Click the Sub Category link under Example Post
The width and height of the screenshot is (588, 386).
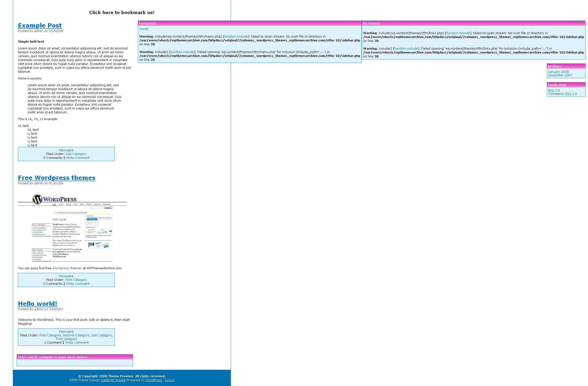(76, 154)
